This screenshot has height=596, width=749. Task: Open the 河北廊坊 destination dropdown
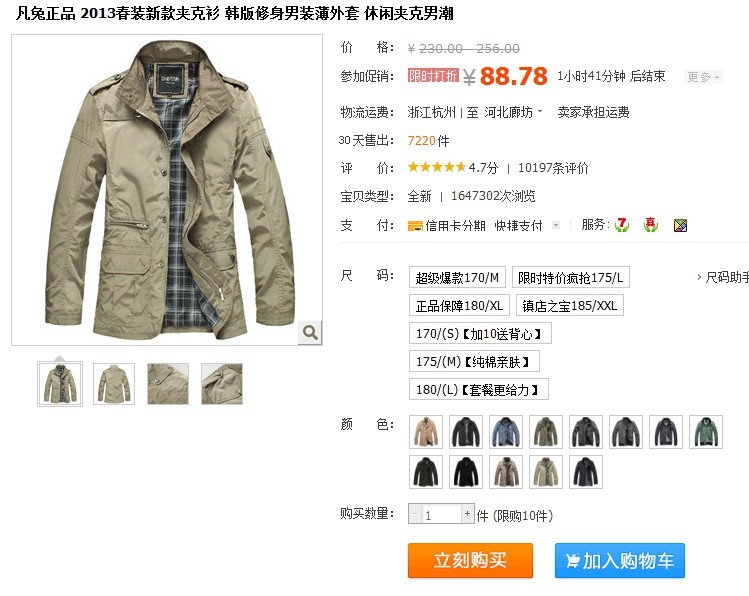tap(514, 112)
